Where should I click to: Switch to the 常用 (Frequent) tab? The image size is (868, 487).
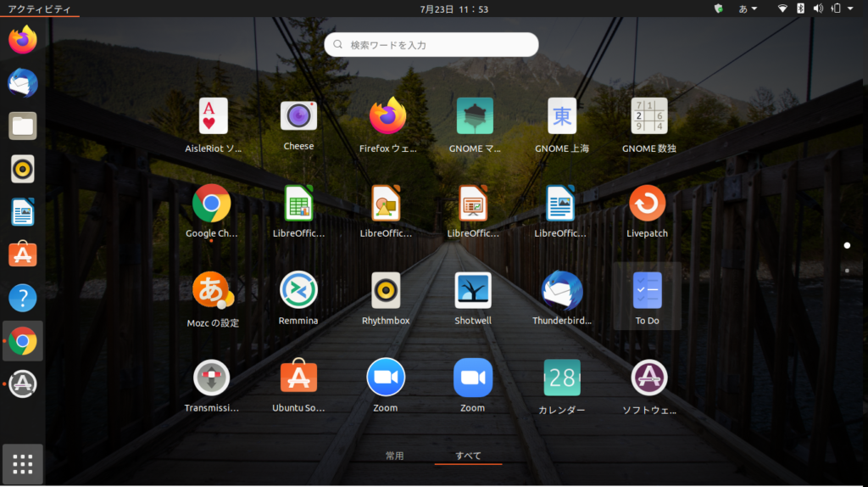(x=394, y=456)
